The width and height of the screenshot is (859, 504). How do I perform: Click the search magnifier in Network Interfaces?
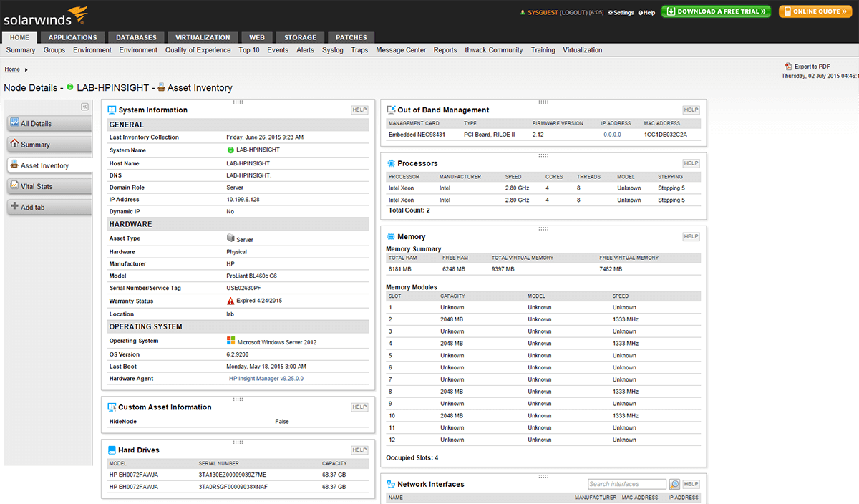click(x=674, y=484)
